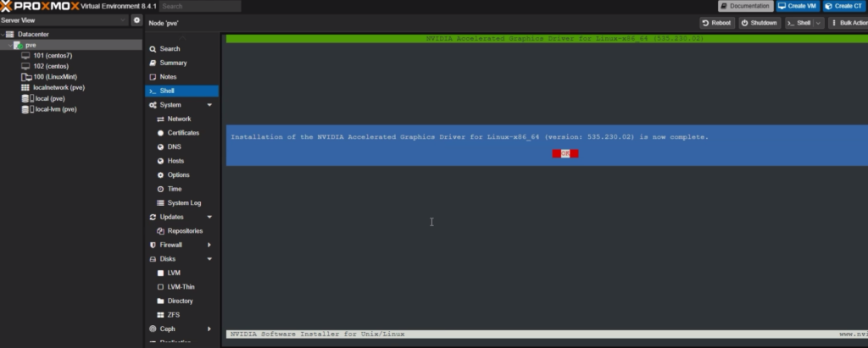The image size is (868, 348).
Task: Open the Updates menu item
Action: click(171, 217)
